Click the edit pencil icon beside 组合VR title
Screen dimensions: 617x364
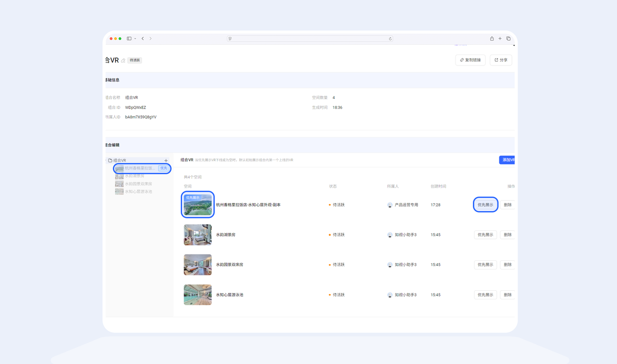coord(123,61)
